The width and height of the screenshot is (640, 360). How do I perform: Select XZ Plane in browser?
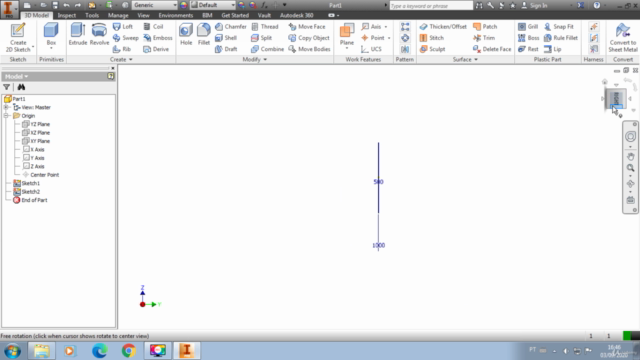(36, 133)
